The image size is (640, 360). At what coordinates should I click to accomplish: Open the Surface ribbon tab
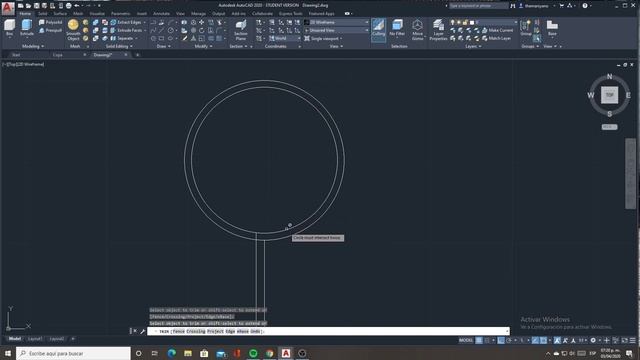[60, 13]
